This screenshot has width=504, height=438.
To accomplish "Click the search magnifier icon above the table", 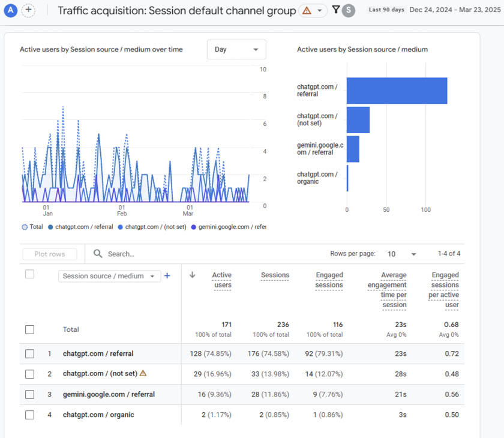I will (x=98, y=254).
